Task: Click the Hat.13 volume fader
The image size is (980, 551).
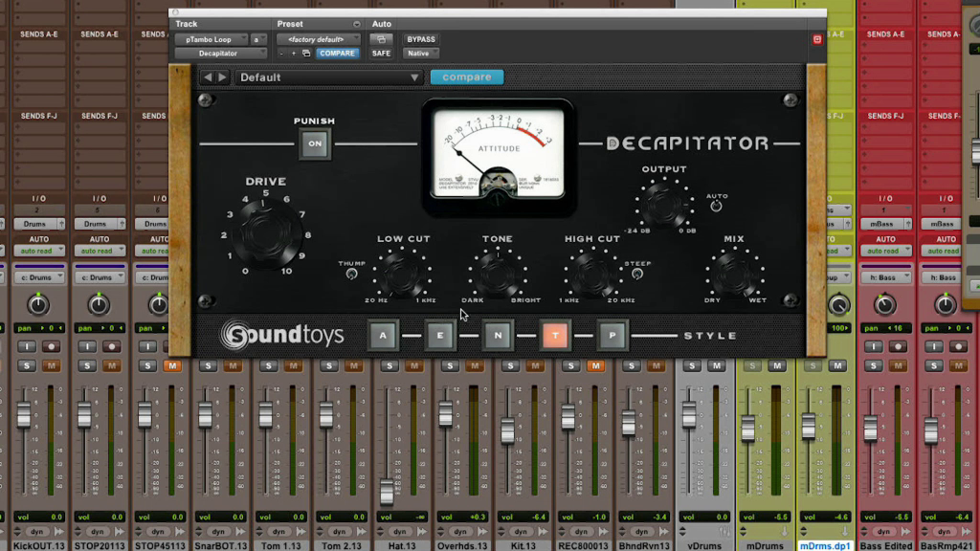Action: tap(387, 492)
